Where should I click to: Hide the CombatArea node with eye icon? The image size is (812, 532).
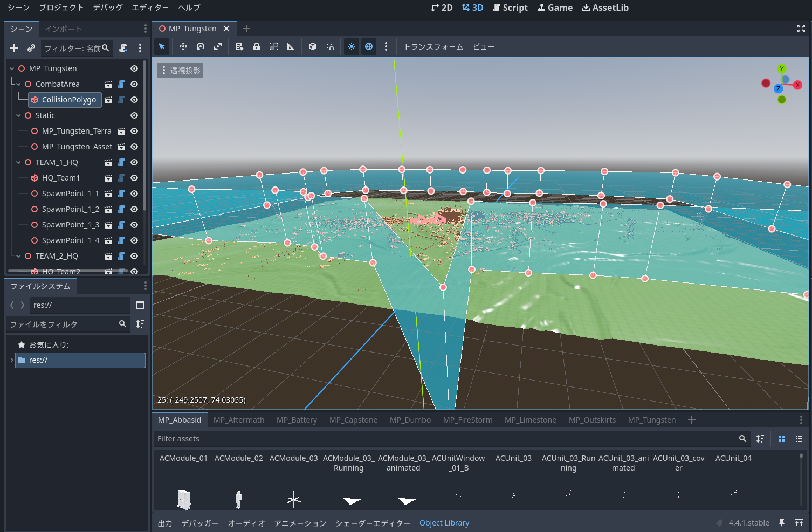pos(134,84)
